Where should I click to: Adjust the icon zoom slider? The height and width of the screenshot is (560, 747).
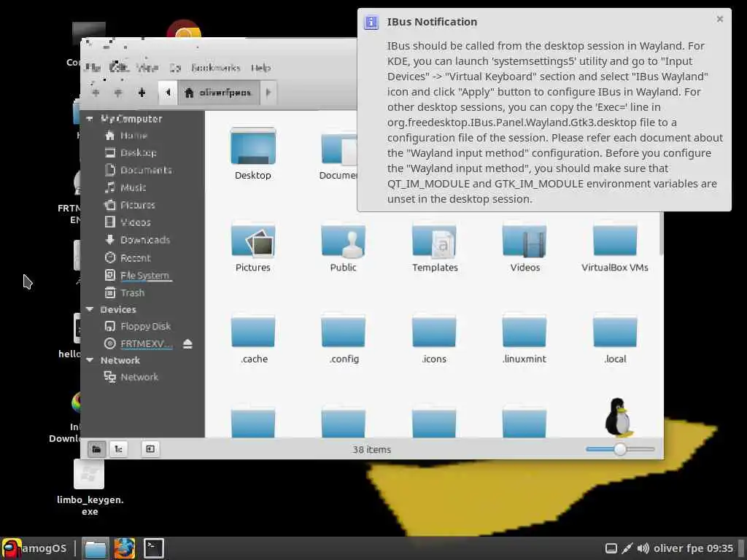coord(620,449)
